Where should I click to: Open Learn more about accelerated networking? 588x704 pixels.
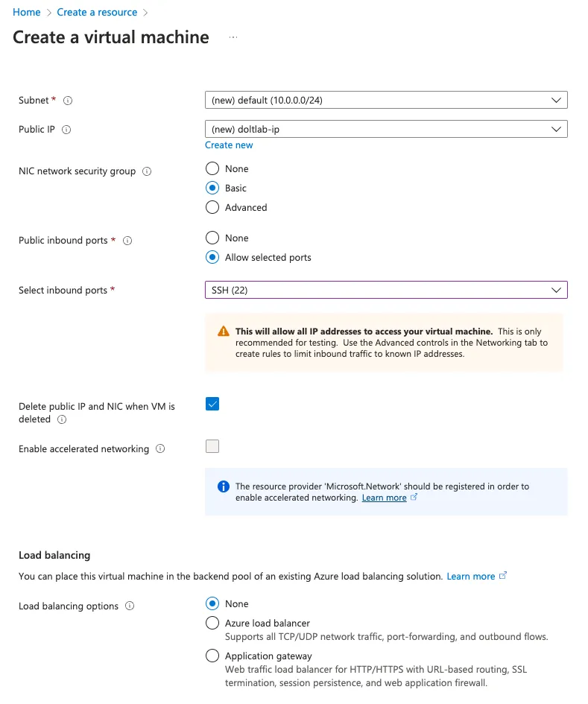coord(385,497)
